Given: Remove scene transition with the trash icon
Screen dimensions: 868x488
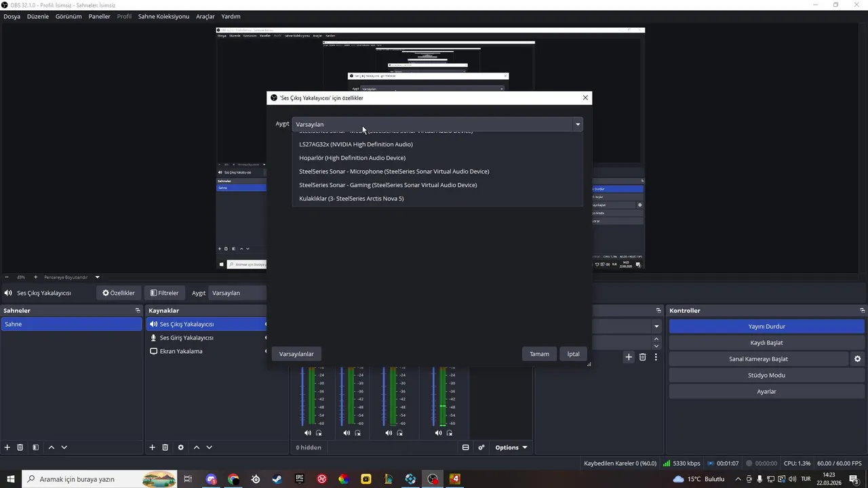Looking at the screenshot, I should [643, 357].
